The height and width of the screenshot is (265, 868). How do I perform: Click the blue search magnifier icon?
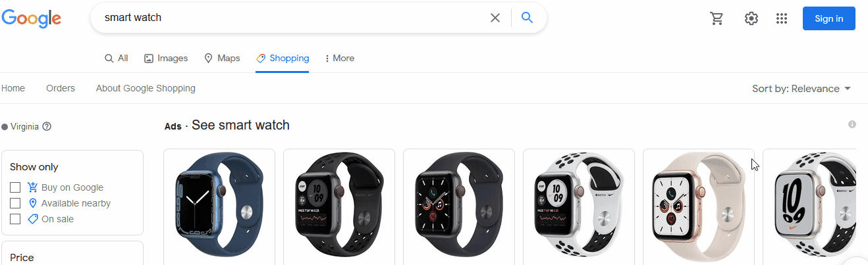(527, 18)
